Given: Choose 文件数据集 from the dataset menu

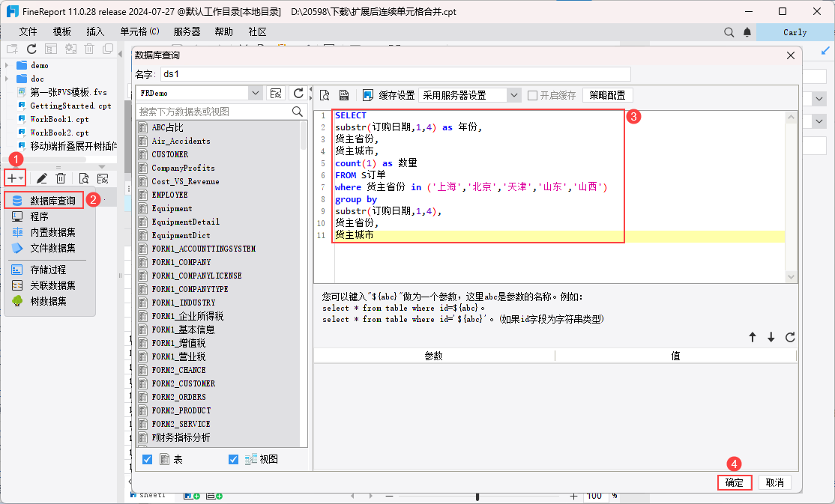Looking at the screenshot, I should tap(52, 248).
